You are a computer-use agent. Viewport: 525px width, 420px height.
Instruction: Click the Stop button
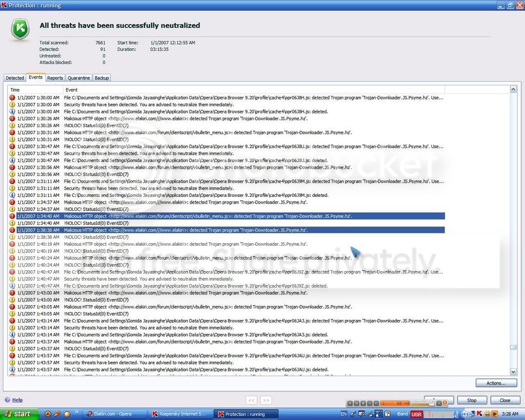point(472,400)
